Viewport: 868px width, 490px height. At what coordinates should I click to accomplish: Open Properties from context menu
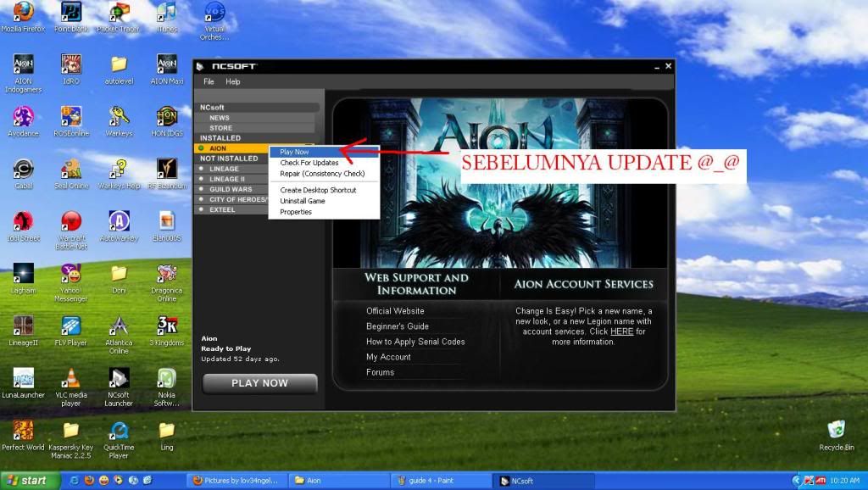pyautogui.click(x=324, y=212)
